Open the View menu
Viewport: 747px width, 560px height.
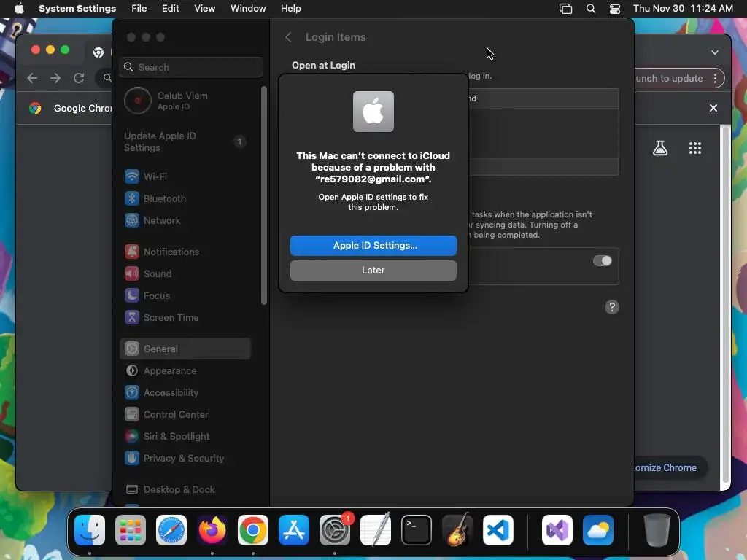point(204,8)
